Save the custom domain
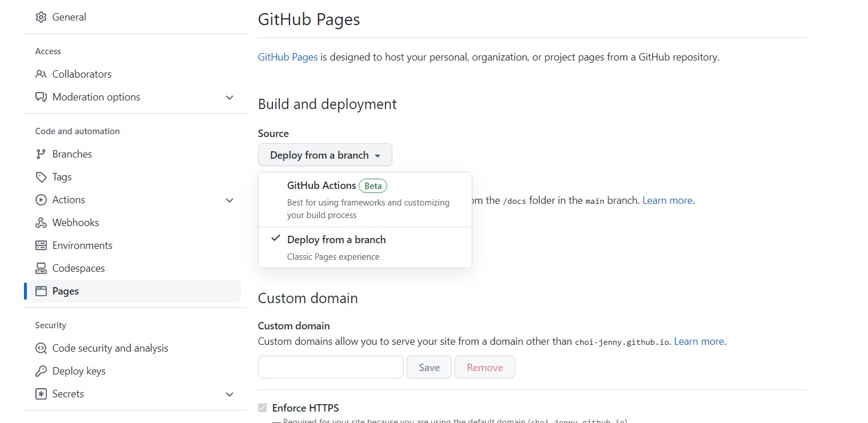Viewport: 868px width, 423px height. click(x=429, y=367)
